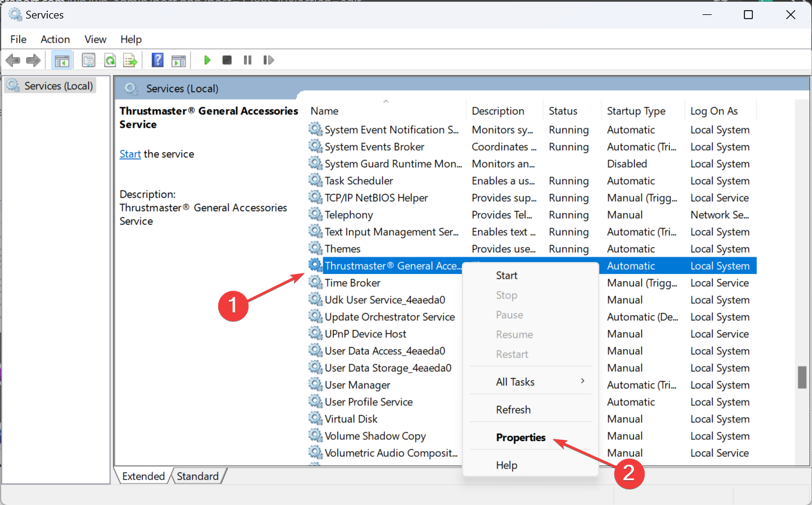The width and height of the screenshot is (812, 505).
Task: Click the blue Help question-mark toolbar icon
Action: pyautogui.click(x=158, y=60)
